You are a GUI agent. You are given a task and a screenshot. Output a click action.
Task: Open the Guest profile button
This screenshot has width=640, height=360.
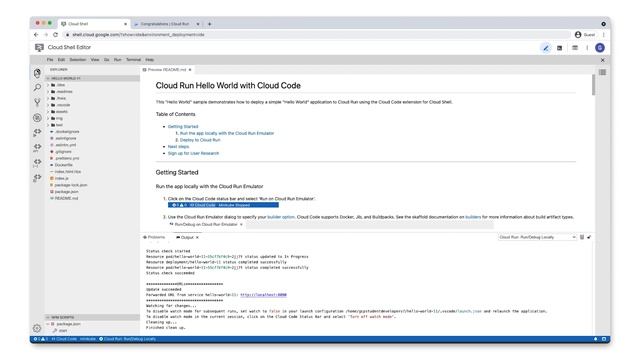click(x=584, y=35)
